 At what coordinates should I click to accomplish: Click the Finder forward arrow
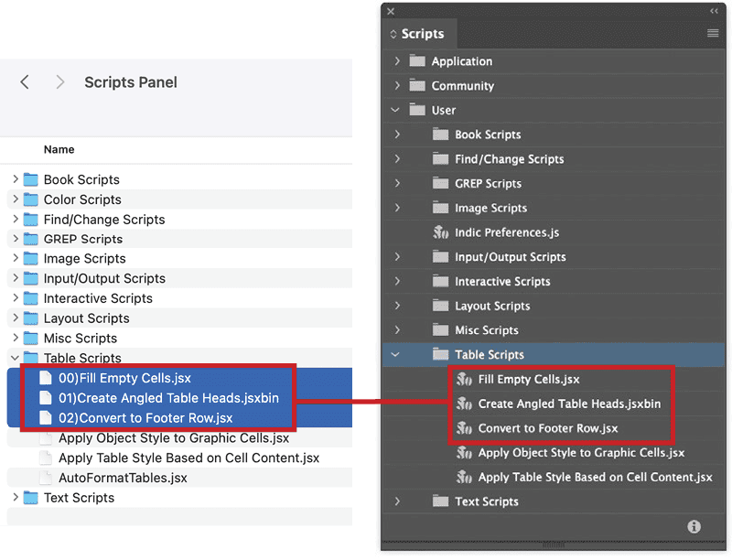tap(59, 82)
